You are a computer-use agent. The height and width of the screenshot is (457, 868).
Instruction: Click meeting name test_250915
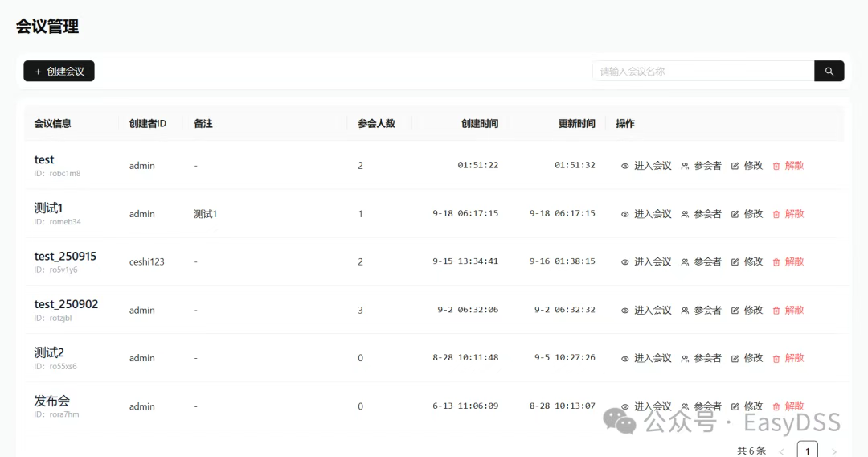(x=65, y=256)
